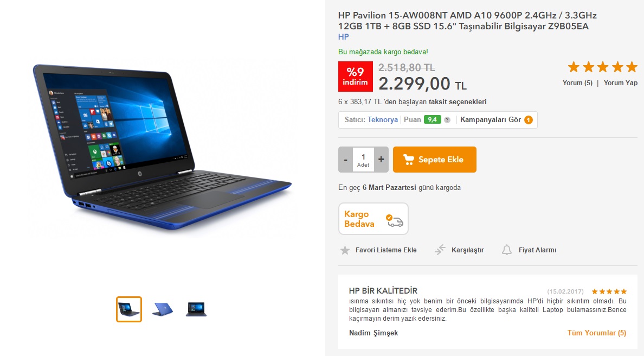Add product with Sepete Ekle button
The image size is (644, 356).
pos(435,160)
